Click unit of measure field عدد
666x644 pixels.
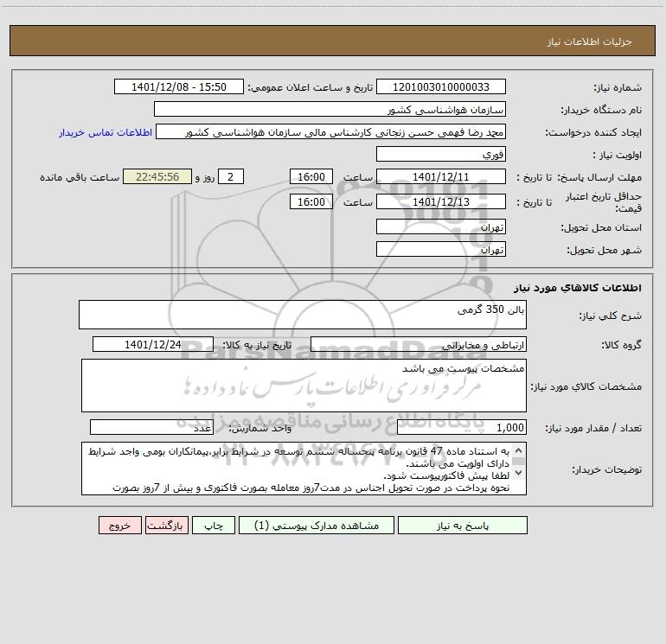pyautogui.click(x=151, y=427)
